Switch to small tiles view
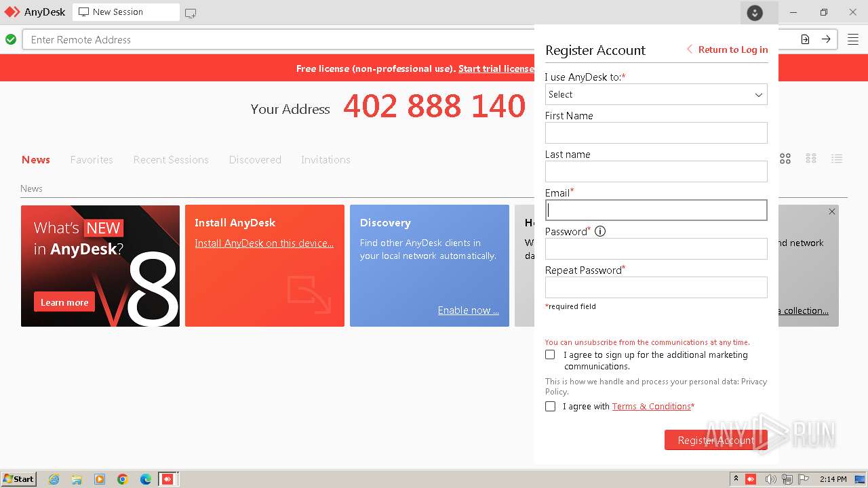The height and width of the screenshot is (488, 868). (x=811, y=159)
